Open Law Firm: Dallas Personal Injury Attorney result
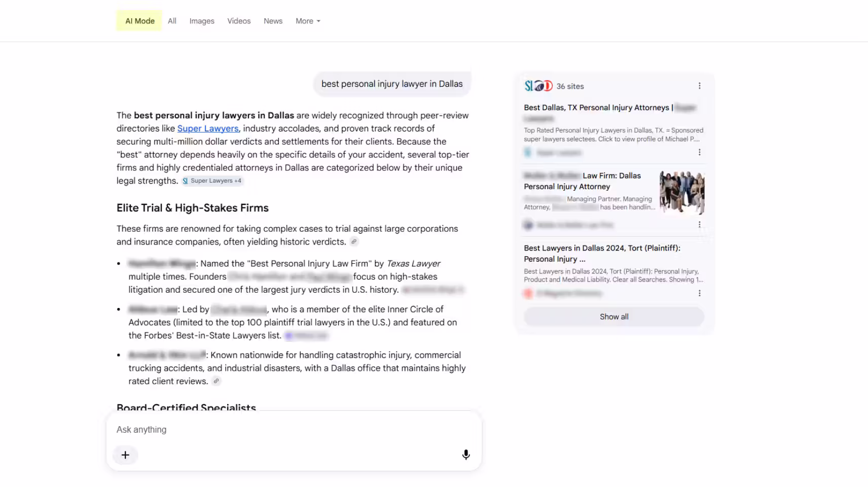This screenshot has width=868, height=487. tap(583, 181)
